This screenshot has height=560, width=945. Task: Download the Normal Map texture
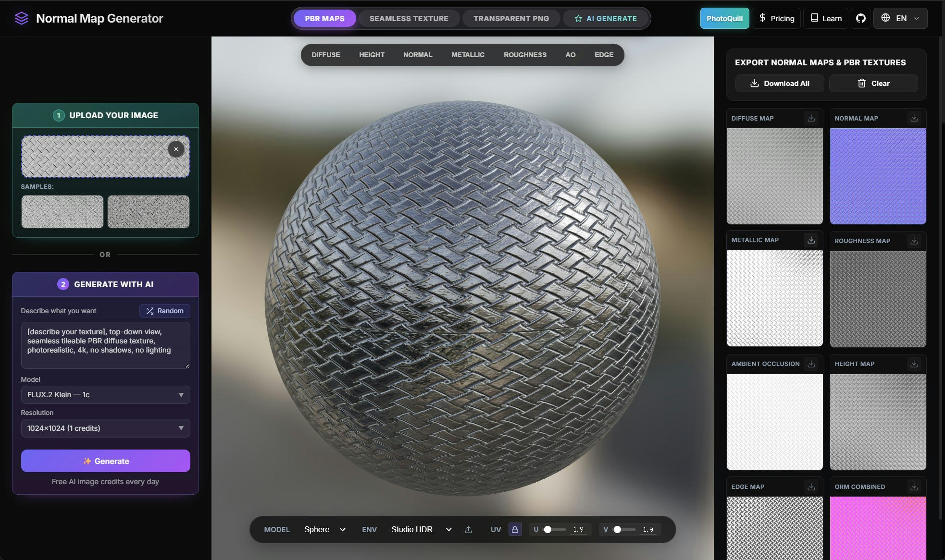click(914, 118)
